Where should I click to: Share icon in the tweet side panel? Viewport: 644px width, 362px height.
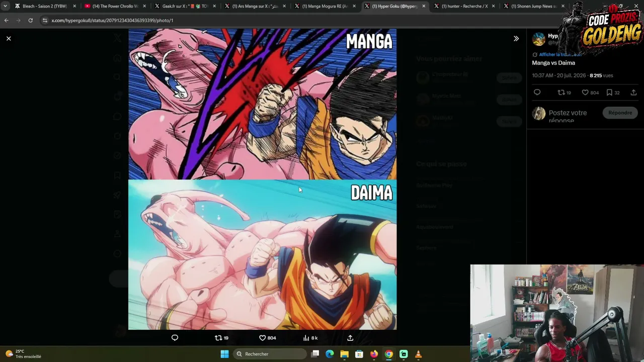[633, 93]
